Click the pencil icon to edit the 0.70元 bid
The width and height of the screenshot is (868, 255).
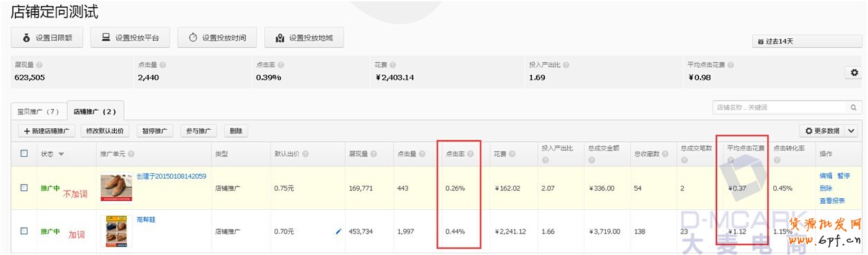pyautogui.click(x=338, y=231)
